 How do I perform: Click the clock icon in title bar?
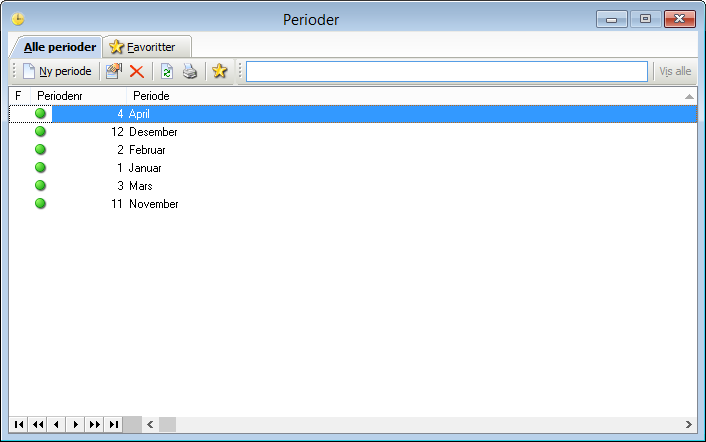click(x=18, y=19)
